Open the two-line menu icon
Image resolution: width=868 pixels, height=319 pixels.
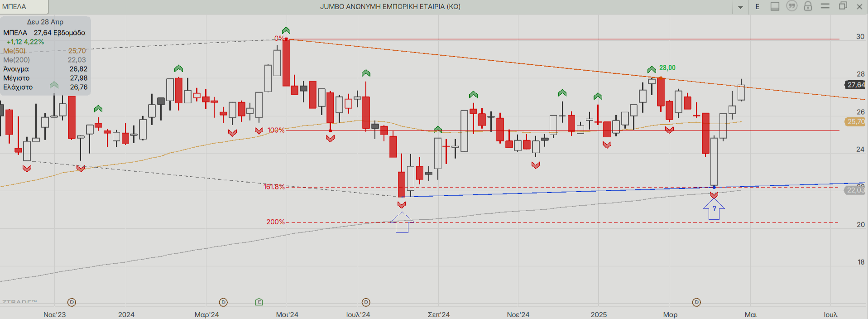point(825,6)
